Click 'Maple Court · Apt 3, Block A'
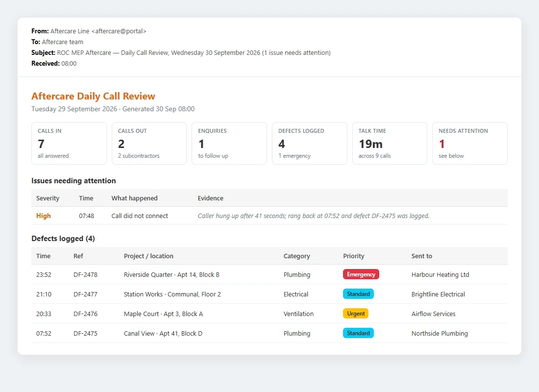The height and width of the screenshot is (392, 539). [x=163, y=314]
